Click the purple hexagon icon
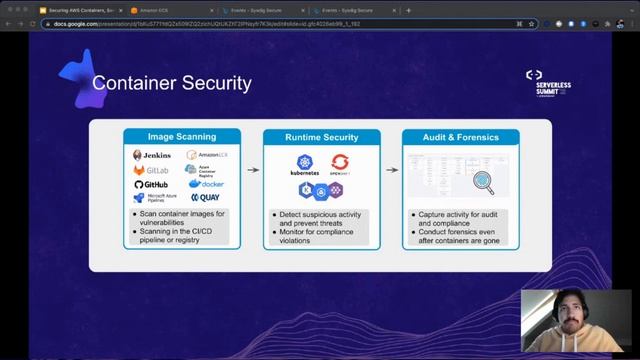The image size is (640, 360). (336, 190)
